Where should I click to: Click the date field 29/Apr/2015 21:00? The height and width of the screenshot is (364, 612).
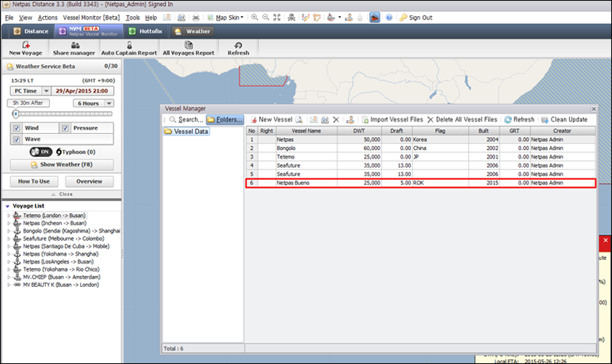tap(82, 91)
